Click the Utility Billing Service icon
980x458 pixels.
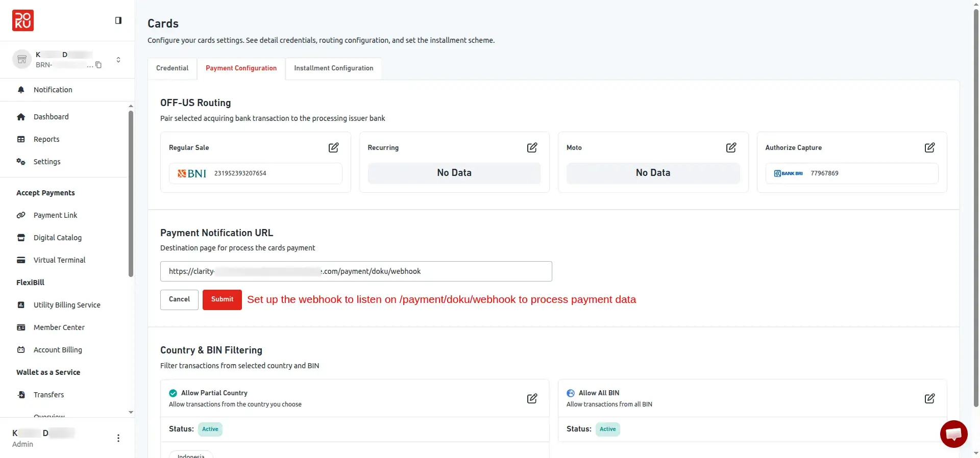pyautogui.click(x=21, y=305)
